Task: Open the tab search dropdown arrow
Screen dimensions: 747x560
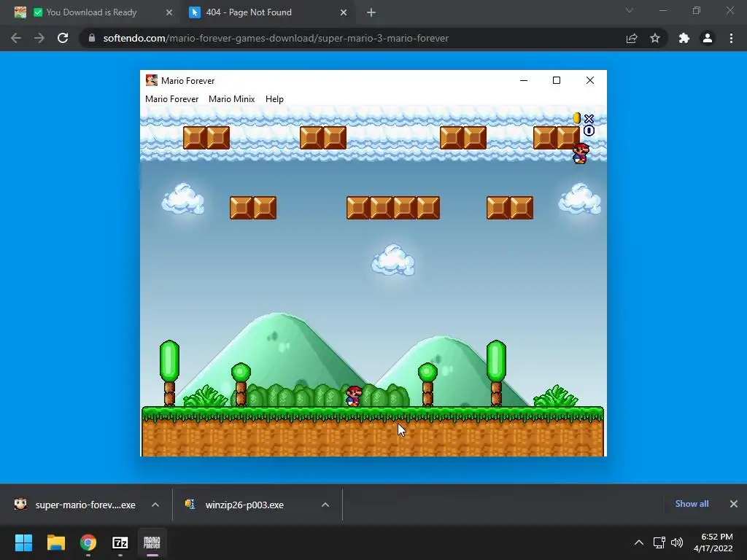Action: (630, 10)
